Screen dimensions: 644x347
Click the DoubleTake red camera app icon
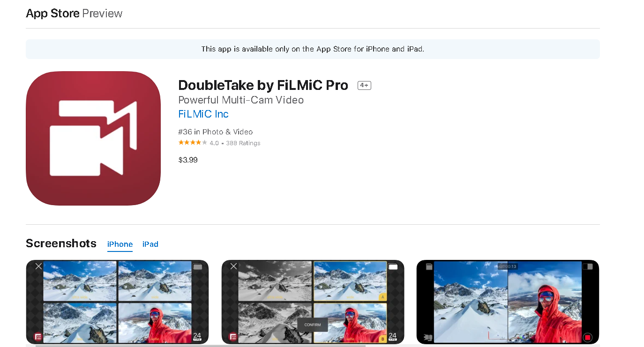(93, 138)
